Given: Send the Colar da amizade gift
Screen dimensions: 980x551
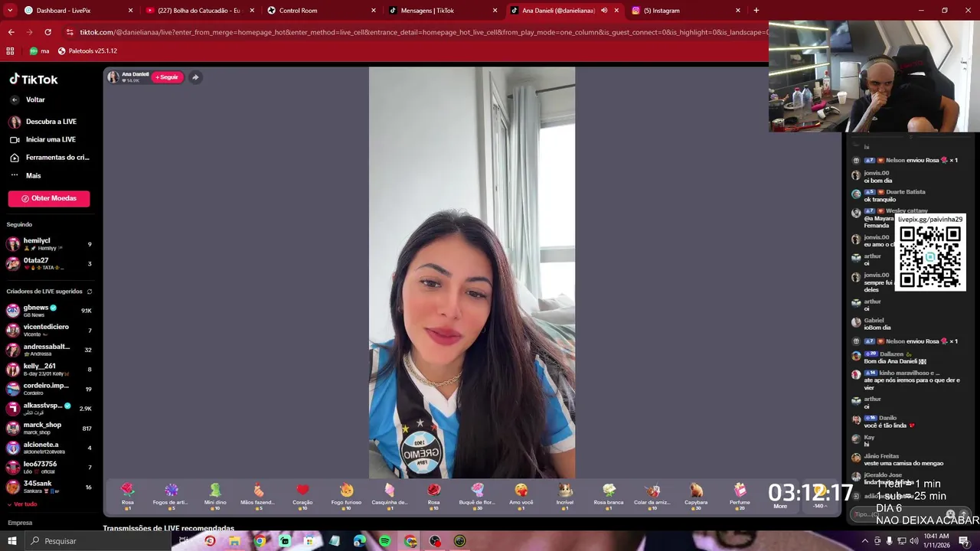Looking at the screenshot, I should 652,495.
